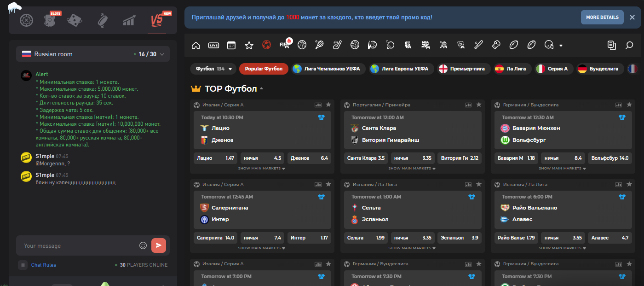Screen dimensions: 644x286
Task: Click S1mple username above @Morgennn message
Action: [x=45, y=157]
